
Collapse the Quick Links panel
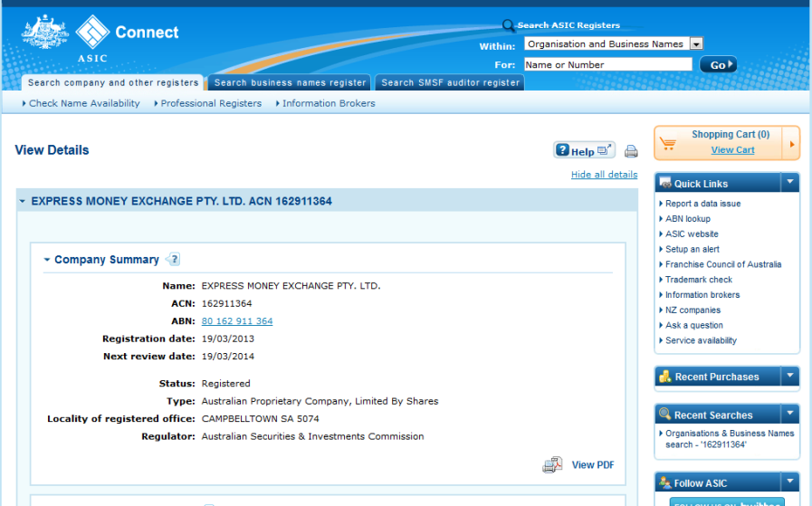point(789,183)
